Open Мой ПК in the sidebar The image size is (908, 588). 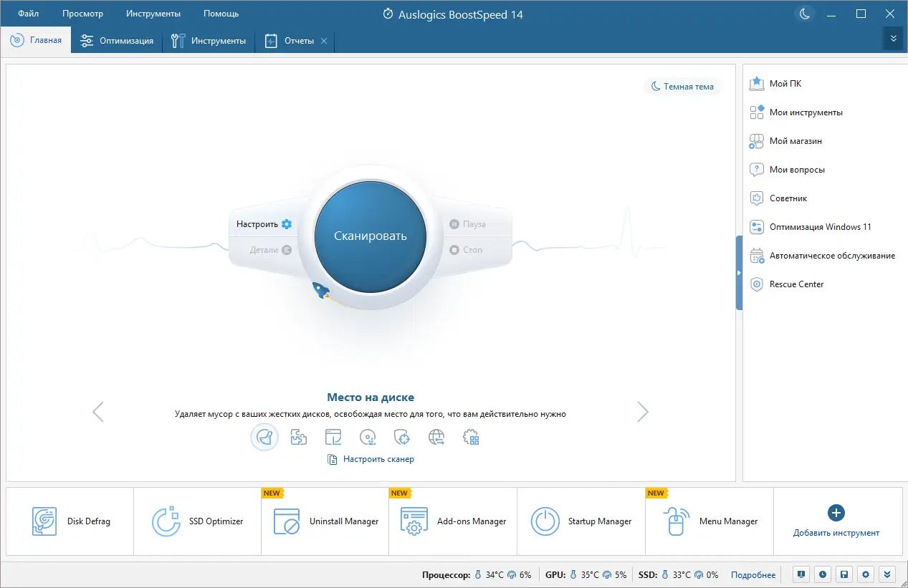point(775,84)
